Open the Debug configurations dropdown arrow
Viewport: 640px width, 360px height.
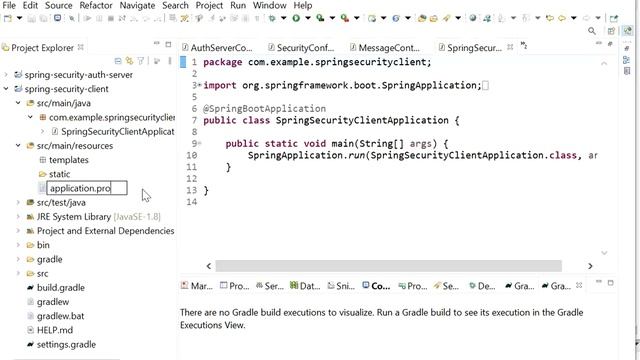click(283, 18)
